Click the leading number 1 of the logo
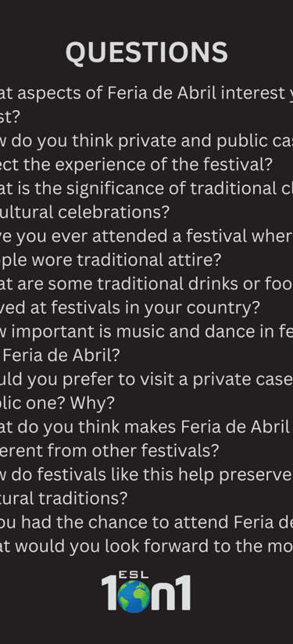This screenshot has width=293, height=644. 109,592
